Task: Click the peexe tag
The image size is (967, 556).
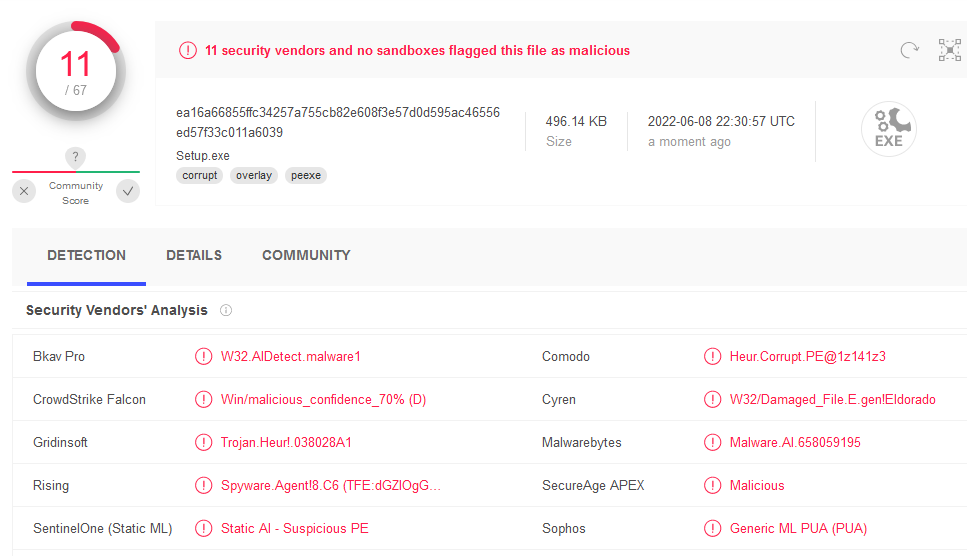Action: pyautogui.click(x=306, y=176)
